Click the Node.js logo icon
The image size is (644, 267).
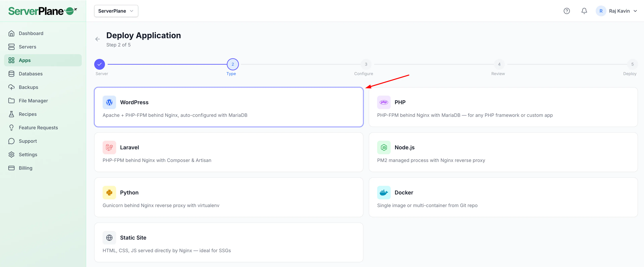tap(384, 147)
